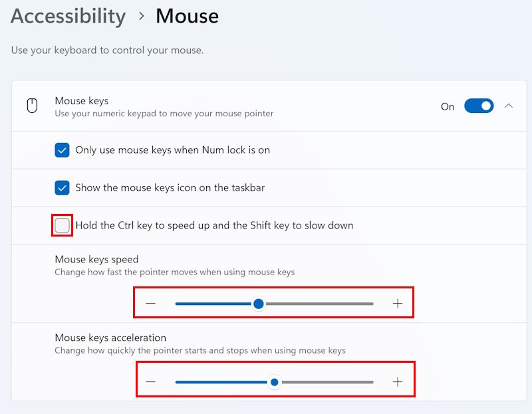The width and height of the screenshot is (532, 414).
Task: Click the On label beside the toggle
Action: [448, 106]
